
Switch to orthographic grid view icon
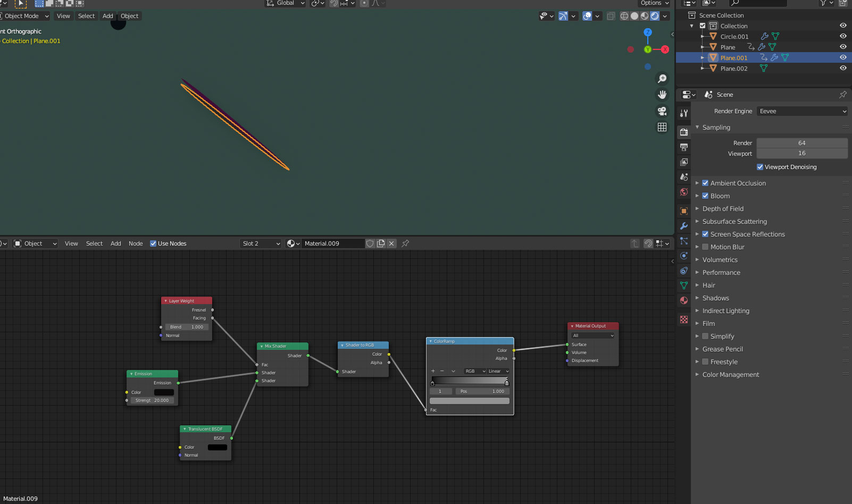662,127
